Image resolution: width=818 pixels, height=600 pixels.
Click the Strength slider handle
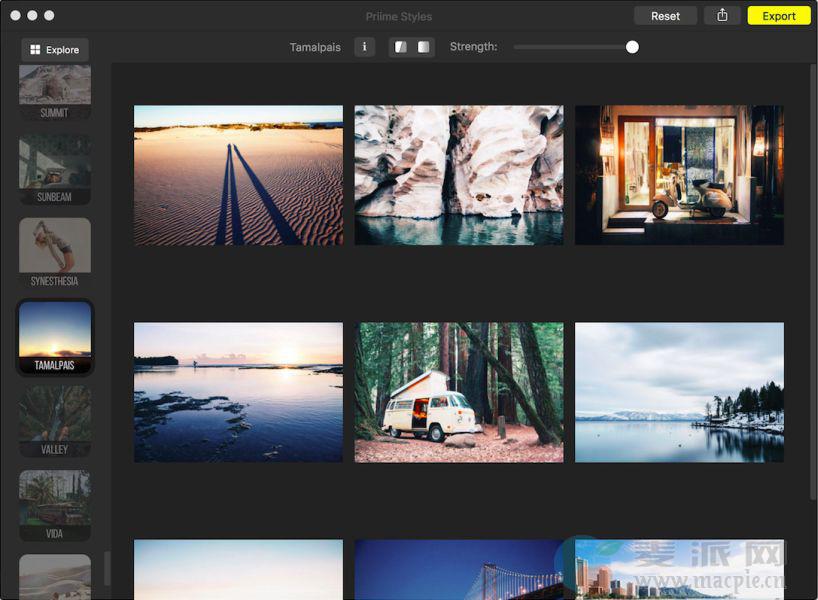click(x=632, y=47)
